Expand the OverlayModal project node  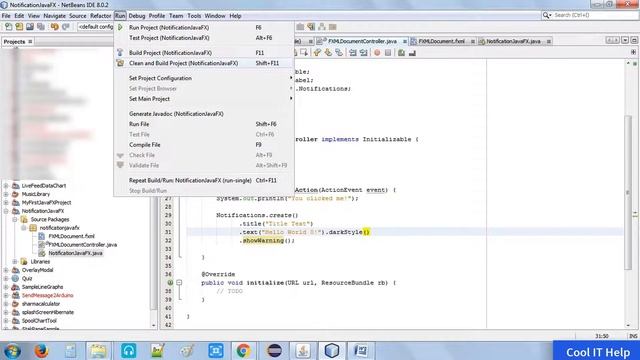(x=6, y=270)
